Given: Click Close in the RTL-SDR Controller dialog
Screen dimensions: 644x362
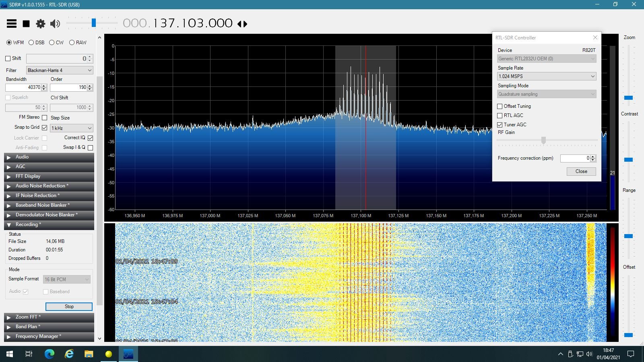Looking at the screenshot, I should [x=581, y=171].
